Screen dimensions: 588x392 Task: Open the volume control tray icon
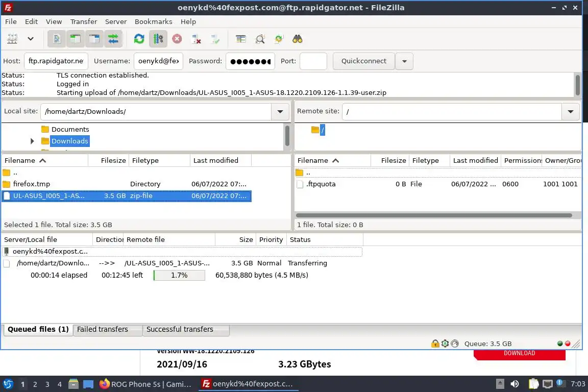tap(514, 384)
